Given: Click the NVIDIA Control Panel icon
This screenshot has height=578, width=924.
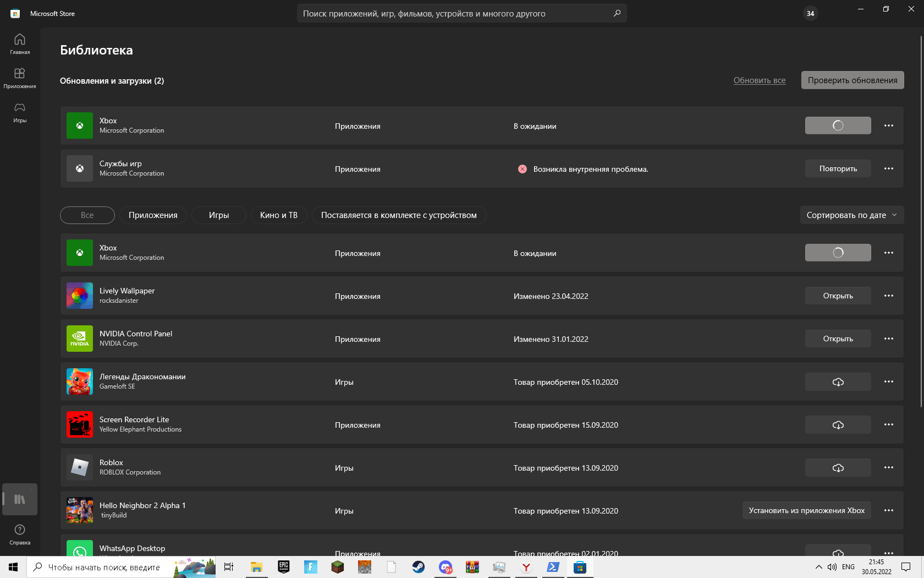Looking at the screenshot, I should [80, 339].
